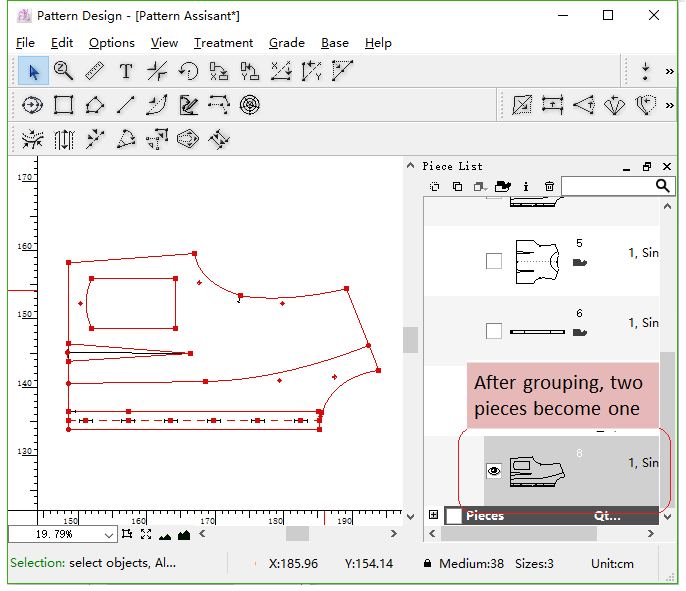
Task: Click the Pieces column header
Action: pos(485,516)
